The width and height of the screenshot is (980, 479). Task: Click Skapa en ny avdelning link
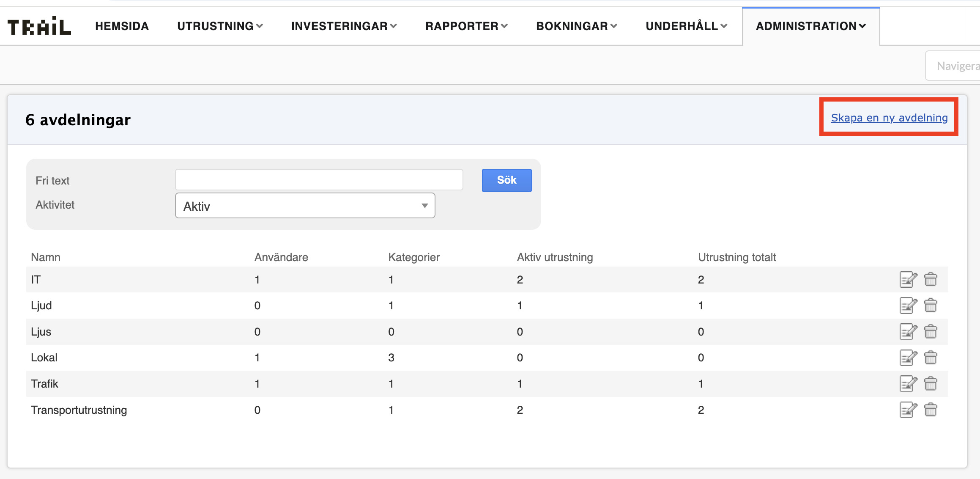tap(889, 118)
